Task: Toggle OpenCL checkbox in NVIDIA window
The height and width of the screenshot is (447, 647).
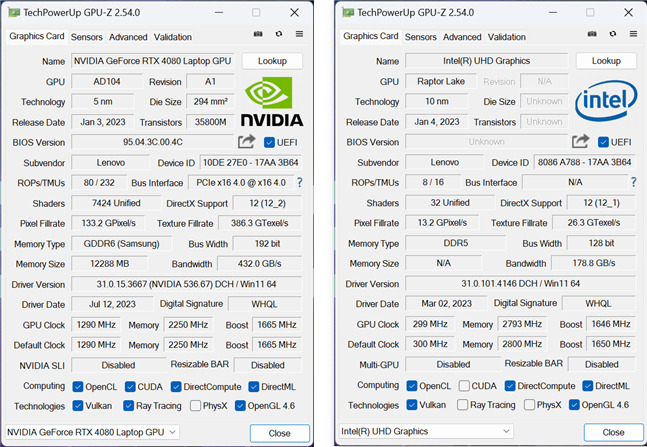Action: click(x=78, y=387)
